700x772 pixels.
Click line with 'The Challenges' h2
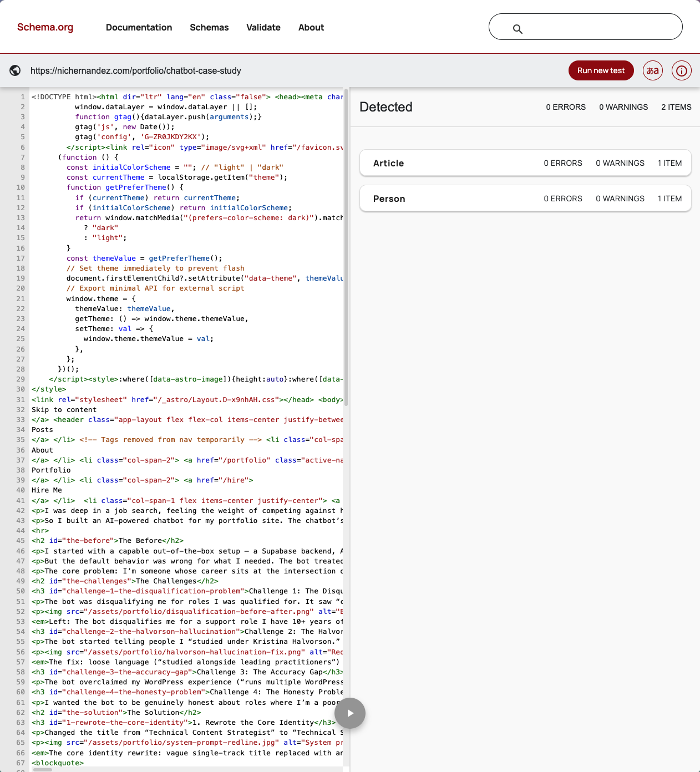click(125, 581)
